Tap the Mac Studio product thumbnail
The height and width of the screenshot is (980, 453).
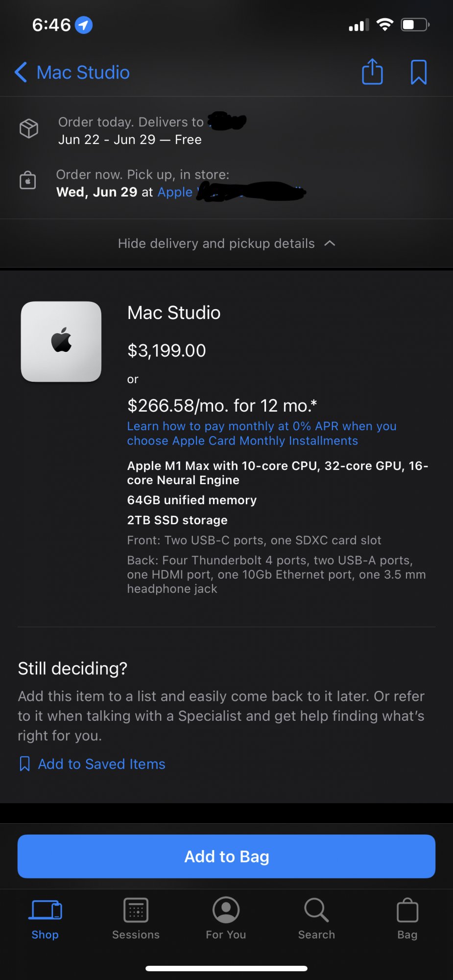[61, 342]
